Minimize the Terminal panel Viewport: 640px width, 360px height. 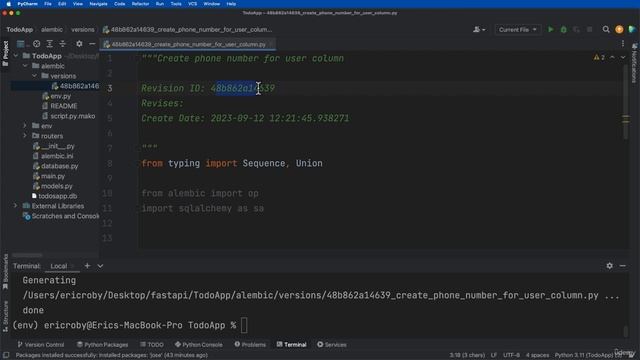tap(622, 266)
